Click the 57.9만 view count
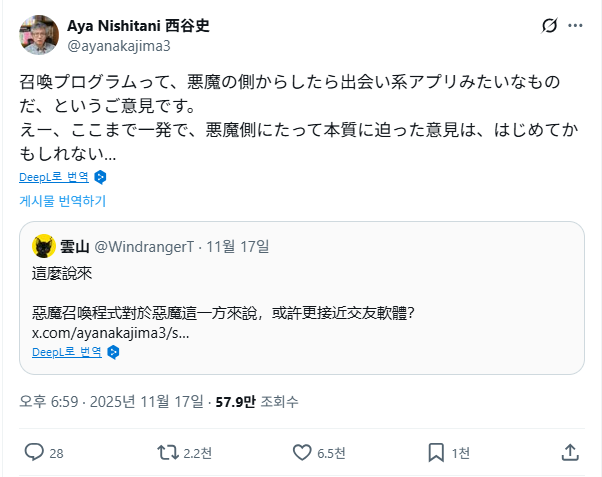 pos(236,402)
